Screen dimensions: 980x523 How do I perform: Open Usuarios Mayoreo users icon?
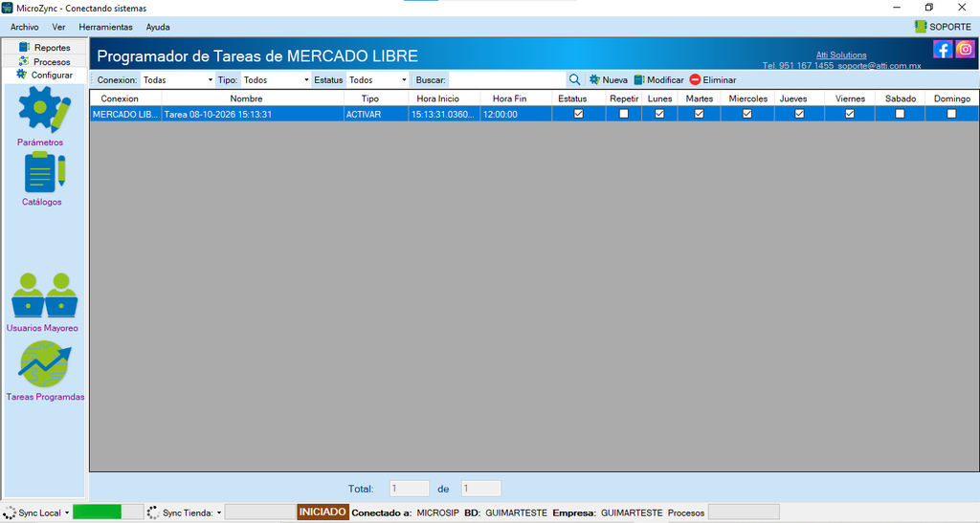(44, 295)
